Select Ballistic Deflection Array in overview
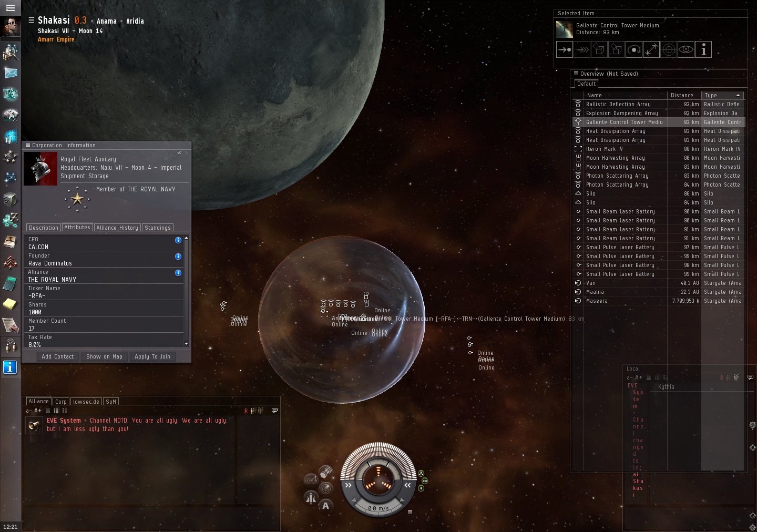The image size is (757, 532). [658, 104]
